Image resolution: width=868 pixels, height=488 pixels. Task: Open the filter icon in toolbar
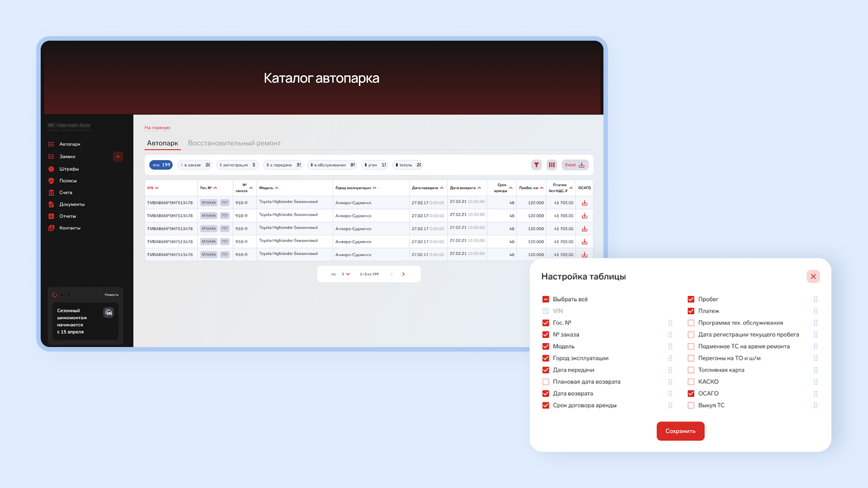tap(536, 165)
